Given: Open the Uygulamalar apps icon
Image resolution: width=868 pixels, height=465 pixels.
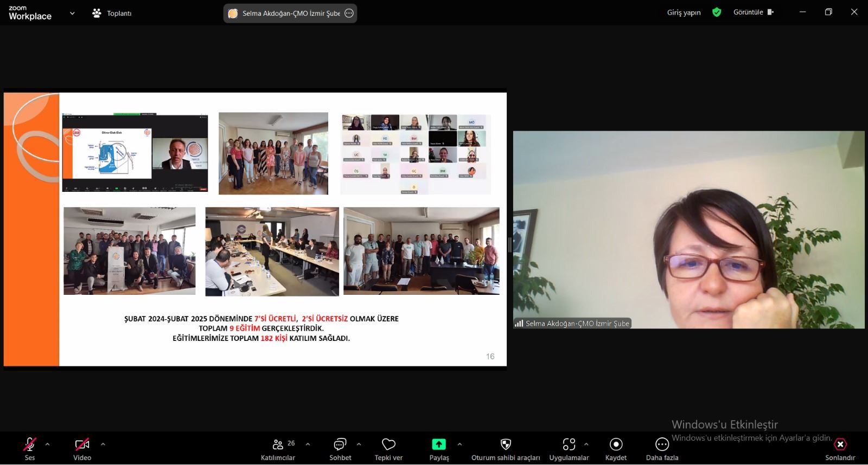Looking at the screenshot, I should coord(569,445).
